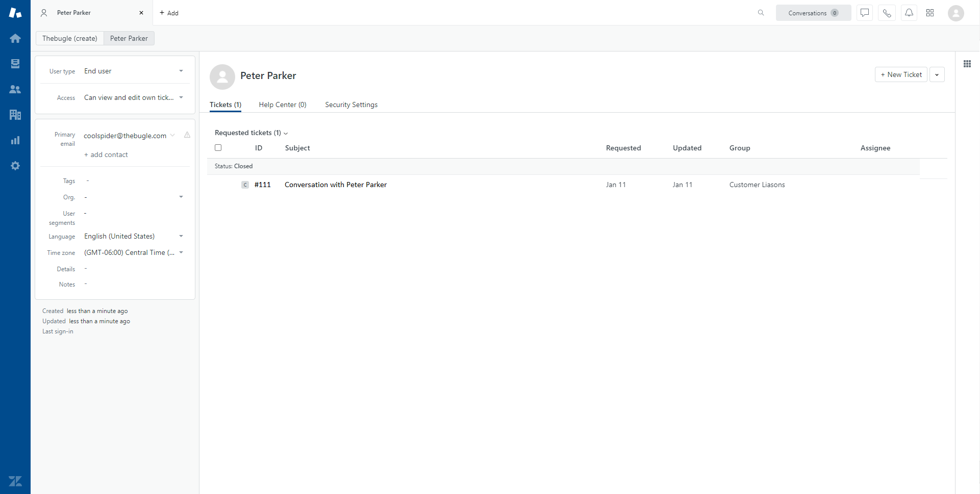Switch to Help Center tab
Screen dimensions: 980x494
coord(282,105)
